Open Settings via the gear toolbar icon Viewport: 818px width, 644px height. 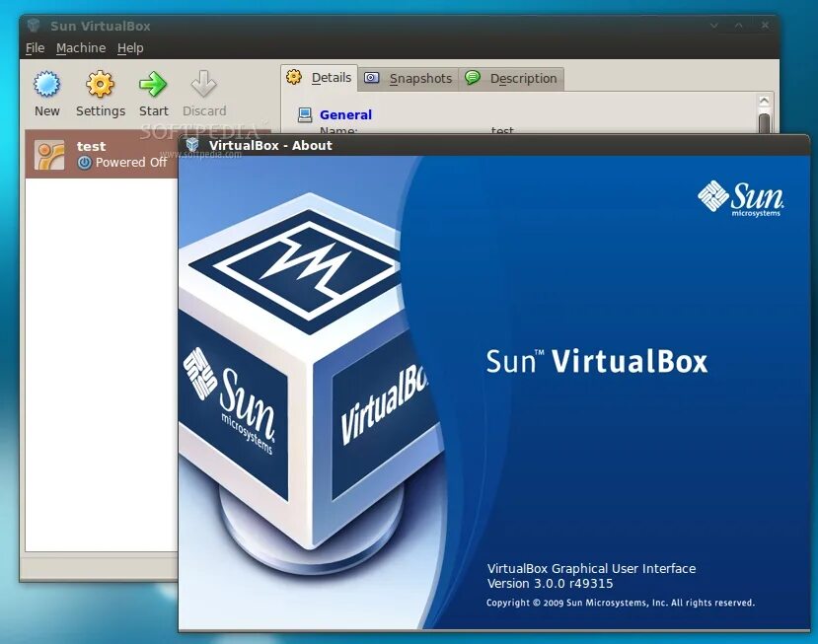tap(101, 84)
